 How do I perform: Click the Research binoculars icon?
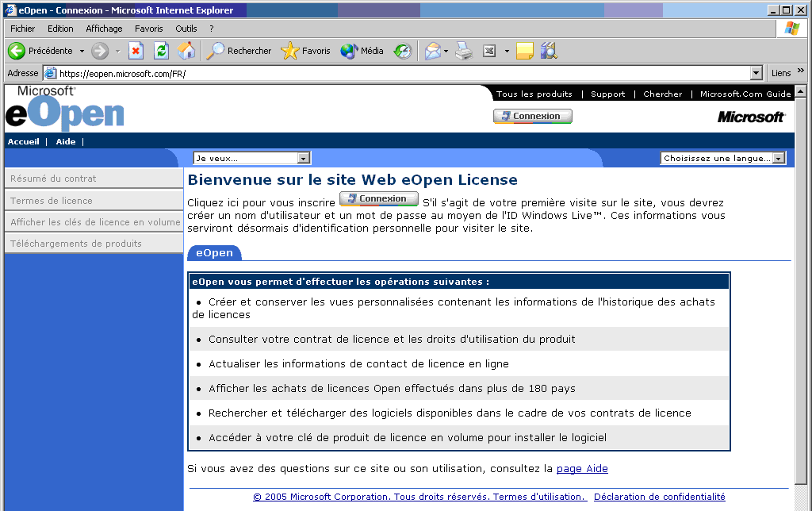549,51
